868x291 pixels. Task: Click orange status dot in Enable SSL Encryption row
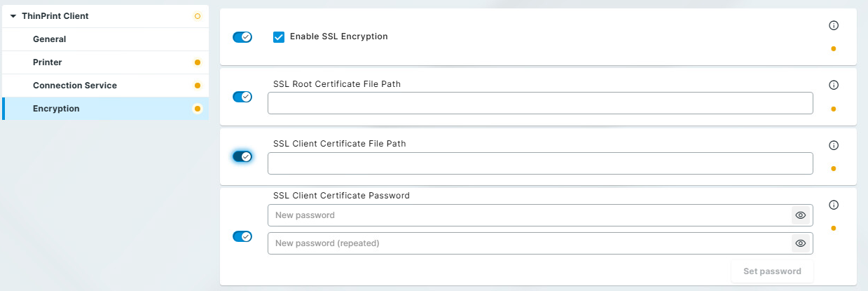coord(834,49)
